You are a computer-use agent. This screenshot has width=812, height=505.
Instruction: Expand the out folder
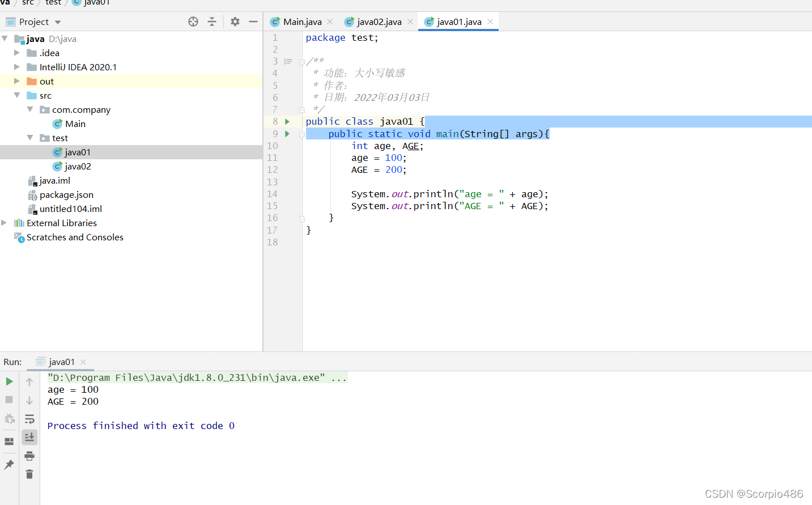(x=17, y=81)
